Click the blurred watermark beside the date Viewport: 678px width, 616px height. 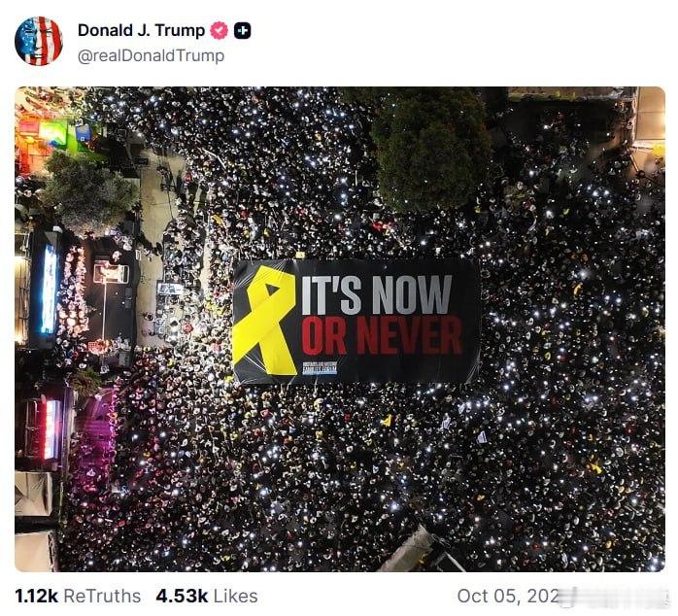click(614, 596)
